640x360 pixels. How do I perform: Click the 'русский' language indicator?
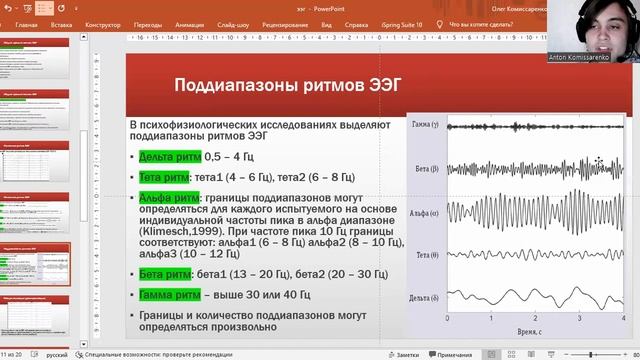(57, 355)
